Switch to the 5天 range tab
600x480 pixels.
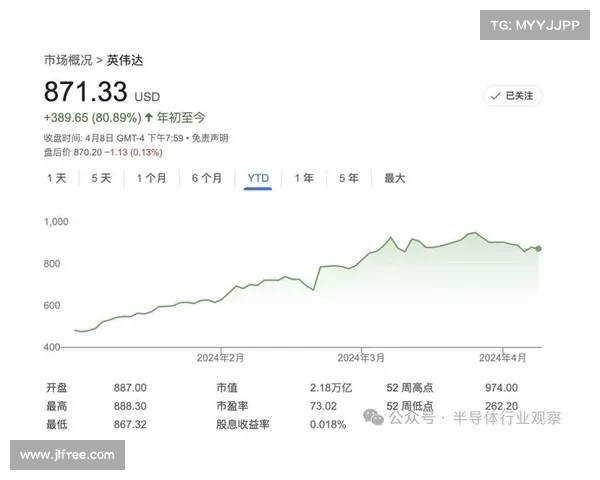(101, 178)
